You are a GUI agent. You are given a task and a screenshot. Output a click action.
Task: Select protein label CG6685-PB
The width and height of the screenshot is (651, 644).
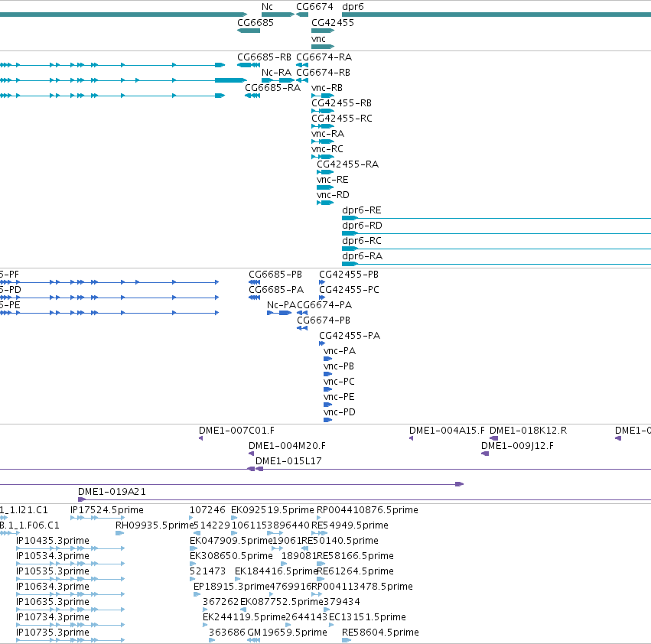pos(275,275)
